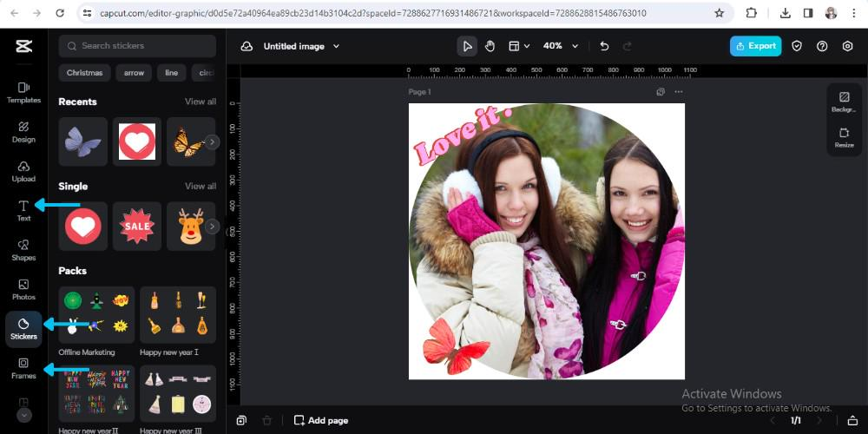
Task: Show next Single stickers arrow
Action: (x=212, y=227)
